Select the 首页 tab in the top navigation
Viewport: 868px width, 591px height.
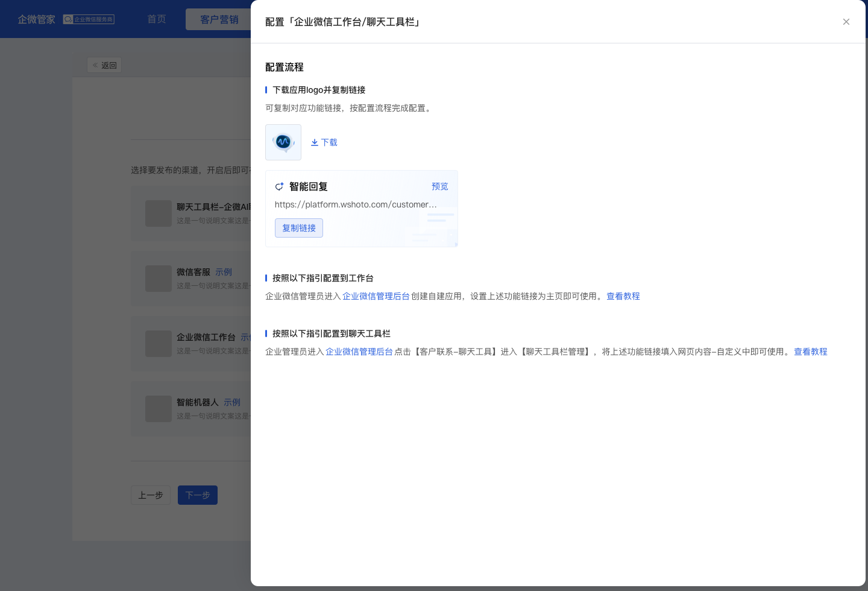157,19
